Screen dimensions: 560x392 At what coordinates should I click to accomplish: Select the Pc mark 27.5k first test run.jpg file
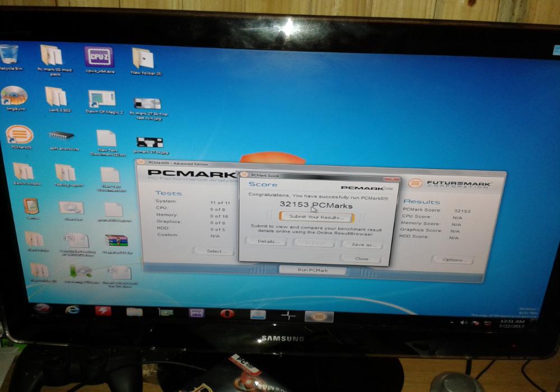(x=148, y=109)
